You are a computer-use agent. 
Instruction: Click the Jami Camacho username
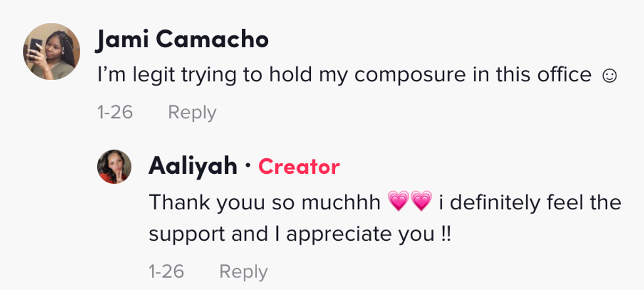182,40
